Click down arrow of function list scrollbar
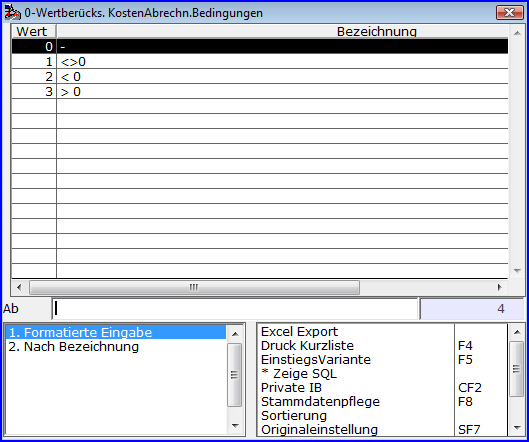 click(517, 428)
